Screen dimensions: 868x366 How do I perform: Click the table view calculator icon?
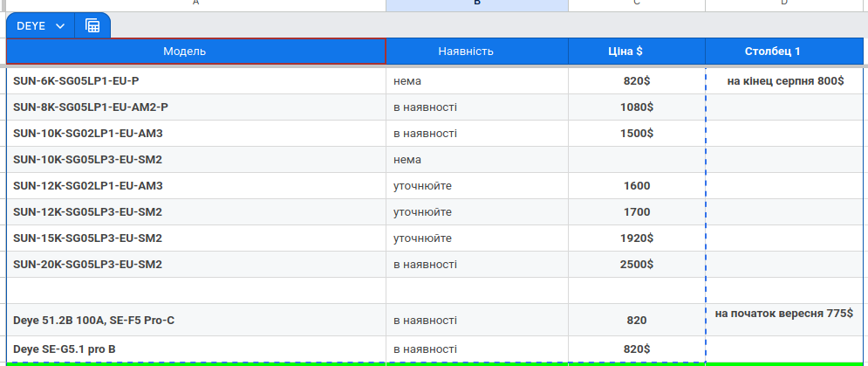tap(92, 26)
